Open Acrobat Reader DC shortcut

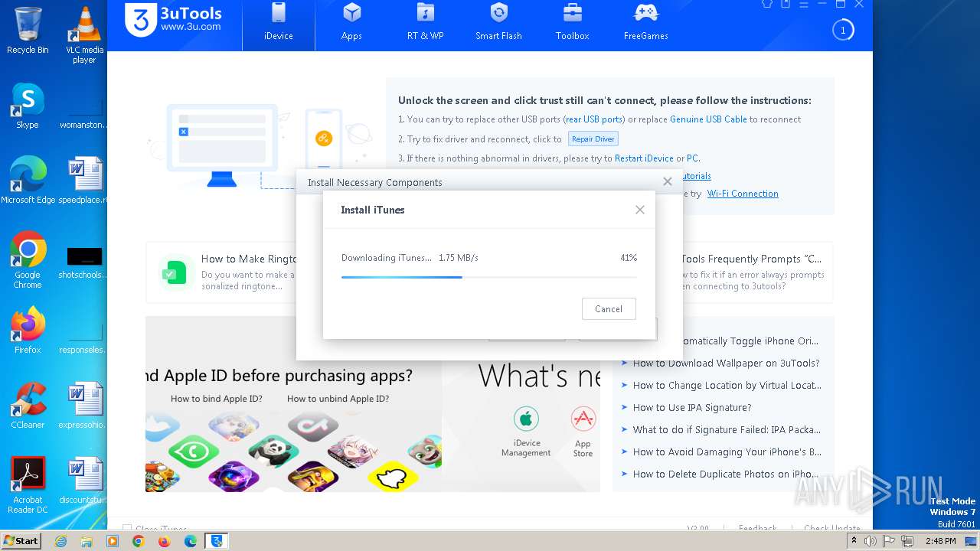pos(28,485)
